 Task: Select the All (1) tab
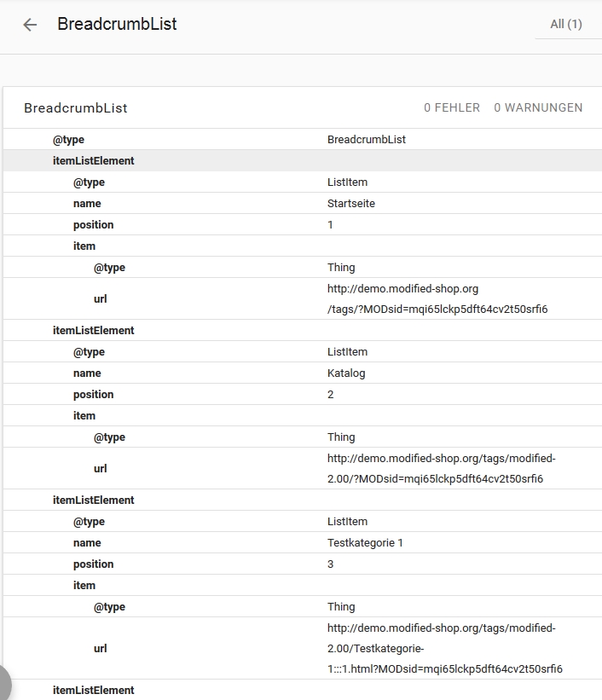click(565, 24)
